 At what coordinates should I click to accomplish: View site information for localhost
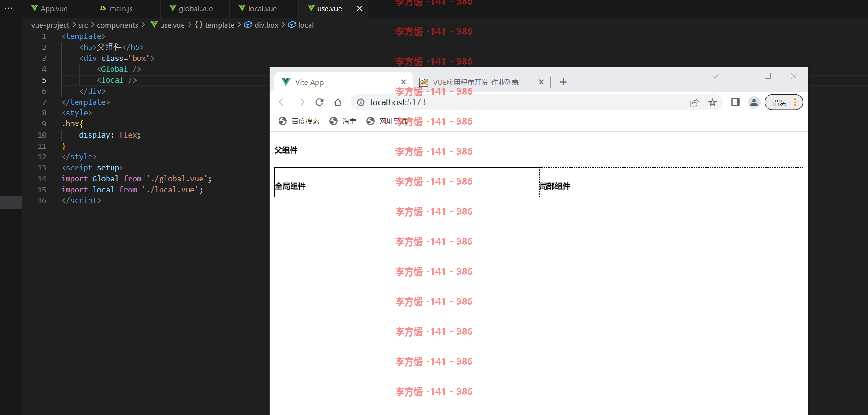click(361, 102)
